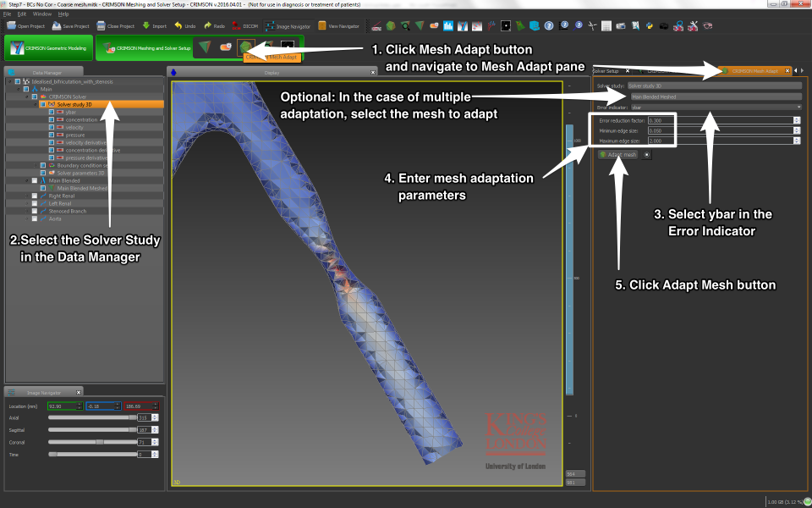Uncheck visibility of ybar data node

[x=52, y=112]
